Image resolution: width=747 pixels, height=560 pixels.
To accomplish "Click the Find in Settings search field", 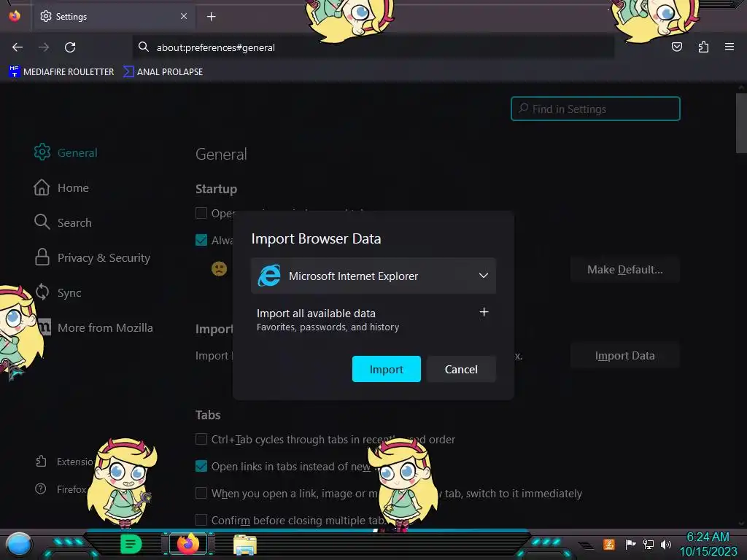I will 595,109.
